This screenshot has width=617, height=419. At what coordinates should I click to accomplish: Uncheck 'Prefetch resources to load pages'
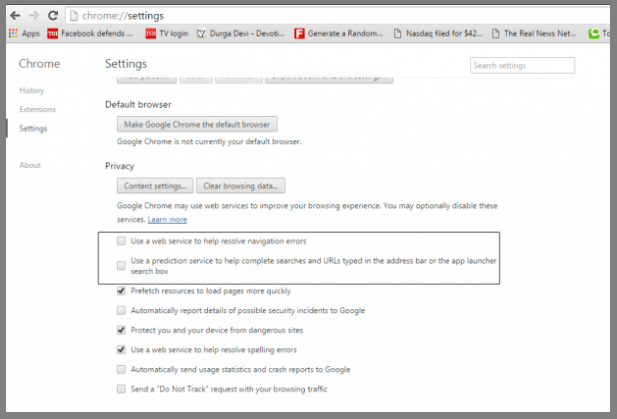[x=121, y=292]
